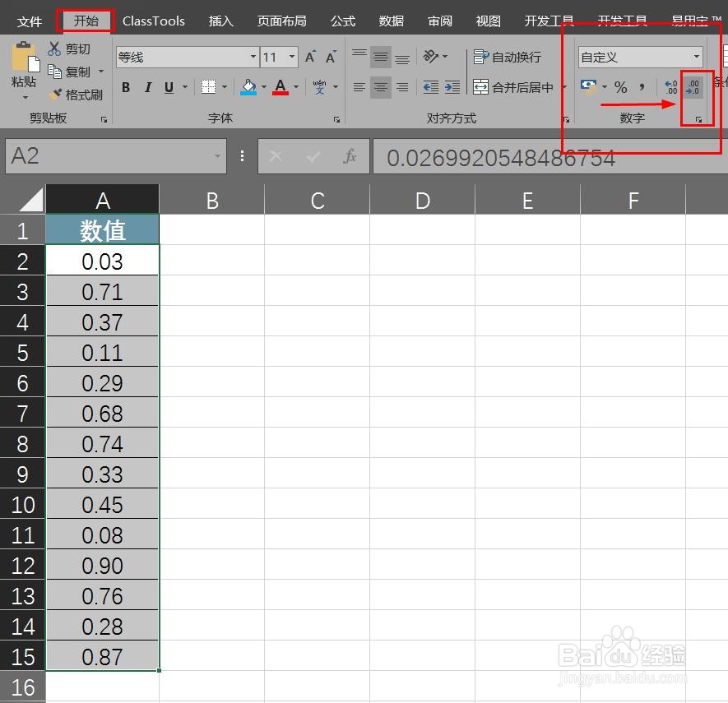Expand the paste options arrow
This screenshot has width=728, height=703.
[x=26, y=97]
